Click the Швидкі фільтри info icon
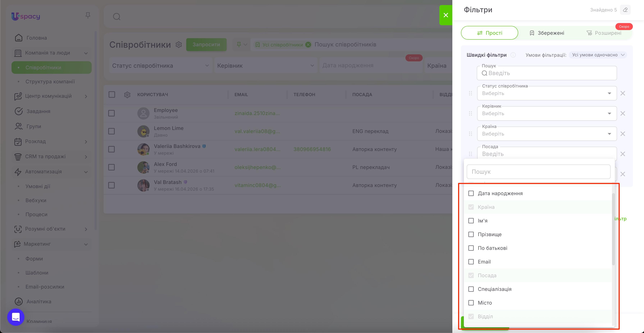The height and width of the screenshot is (333, 644). click(513, 55)
